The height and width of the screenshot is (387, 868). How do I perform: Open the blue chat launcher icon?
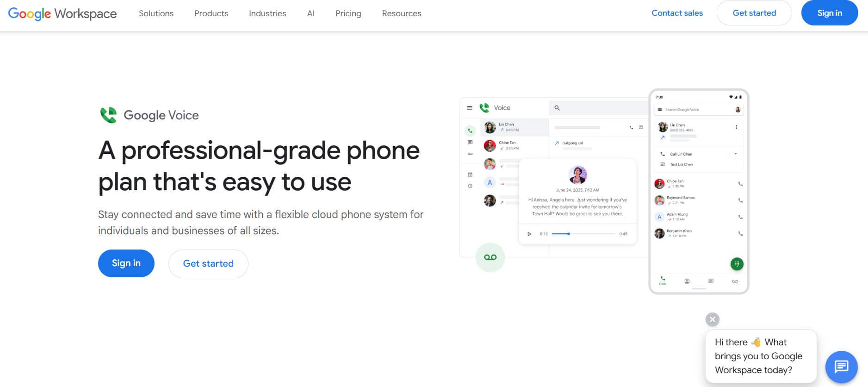coord(842,367)
